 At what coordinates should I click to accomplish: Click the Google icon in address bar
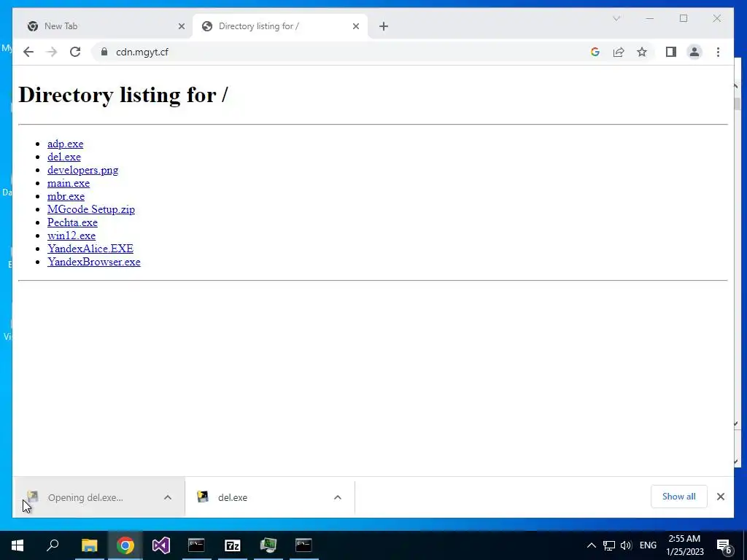click(595, 52)
